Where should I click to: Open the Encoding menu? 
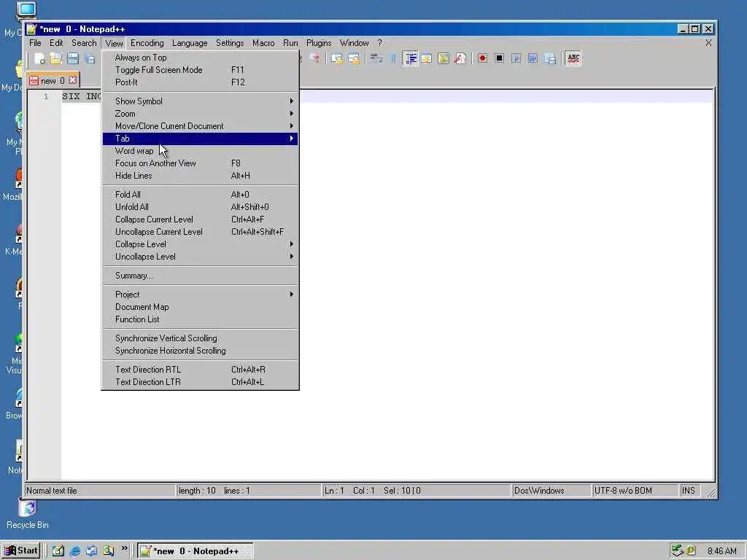point(147,43)
